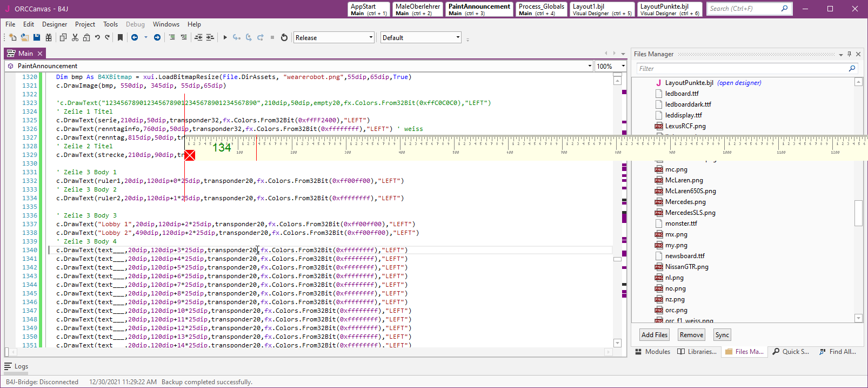Open the Designer menu

(55, 24)
